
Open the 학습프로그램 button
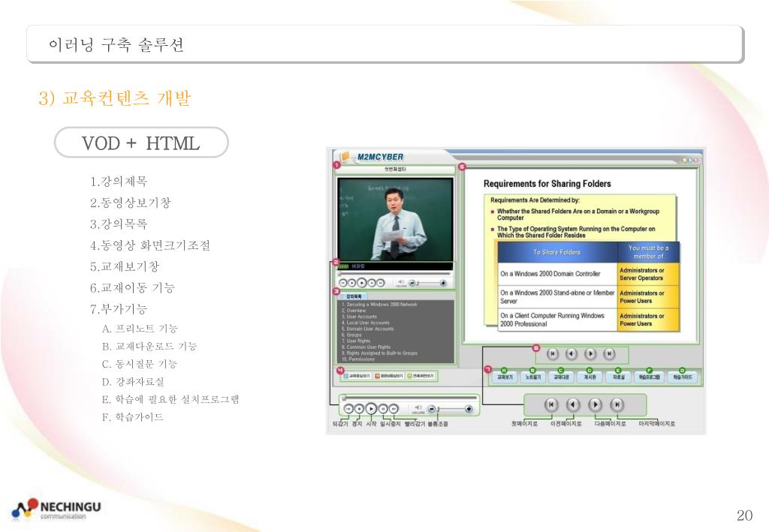[650, 377]
